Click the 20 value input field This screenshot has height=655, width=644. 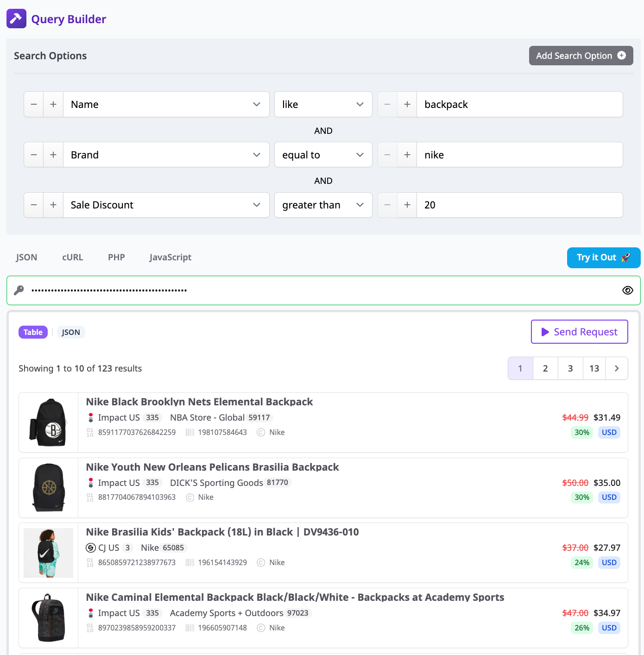[520, 205]
